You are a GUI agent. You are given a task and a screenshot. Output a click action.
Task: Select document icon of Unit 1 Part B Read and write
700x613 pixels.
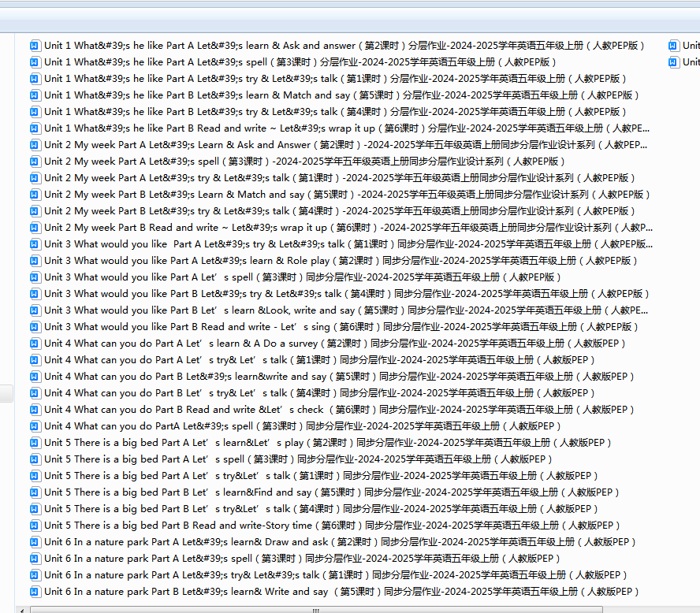point(35,128)
